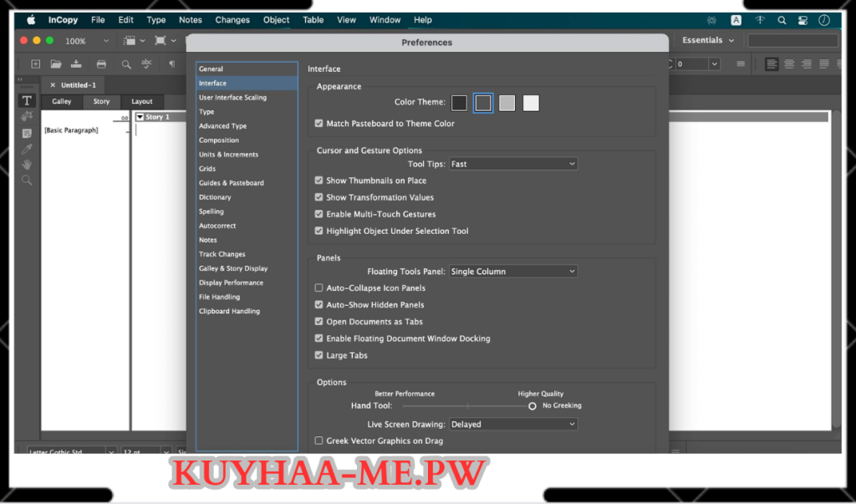This screenshot has width=856, height=504.
Task: Click the Print icon in toolbar
Action: coord(101,64)
